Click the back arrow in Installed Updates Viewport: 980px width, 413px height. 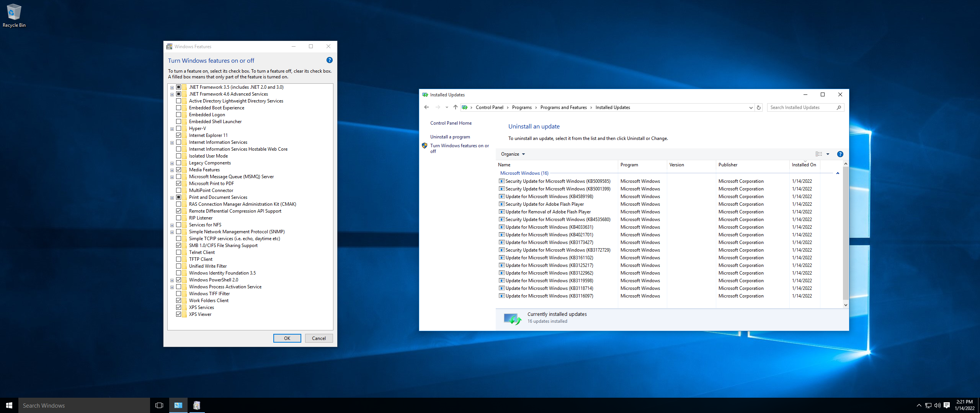pyautogui.click(x=426, y=107)
